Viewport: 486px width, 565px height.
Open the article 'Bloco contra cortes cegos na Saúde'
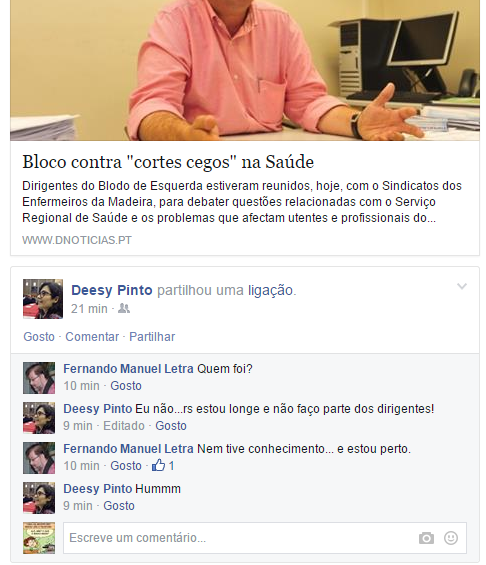[x=168, y=162]
